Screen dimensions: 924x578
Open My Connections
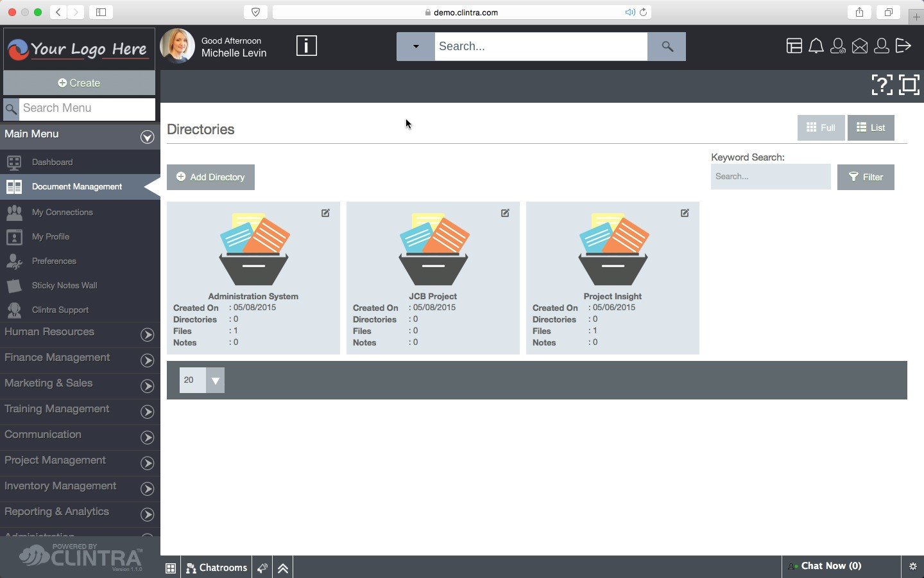tap(80, 212)
